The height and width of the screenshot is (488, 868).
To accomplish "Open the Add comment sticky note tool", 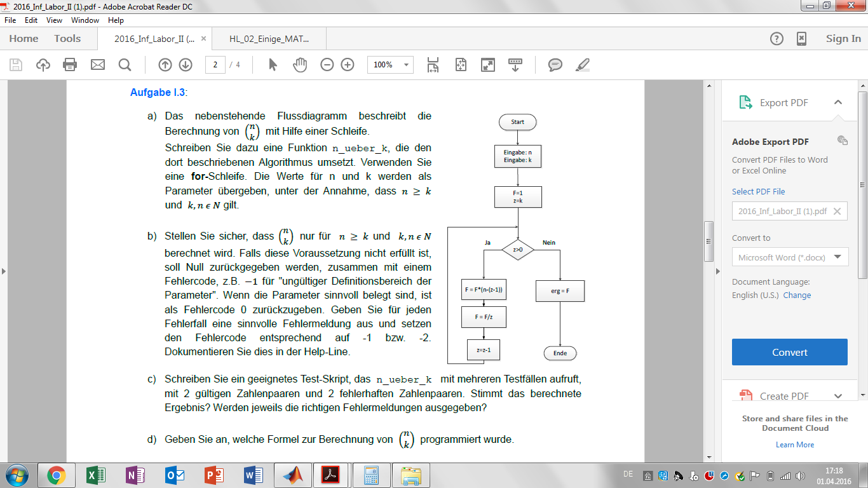I will [x=555, y=65].
